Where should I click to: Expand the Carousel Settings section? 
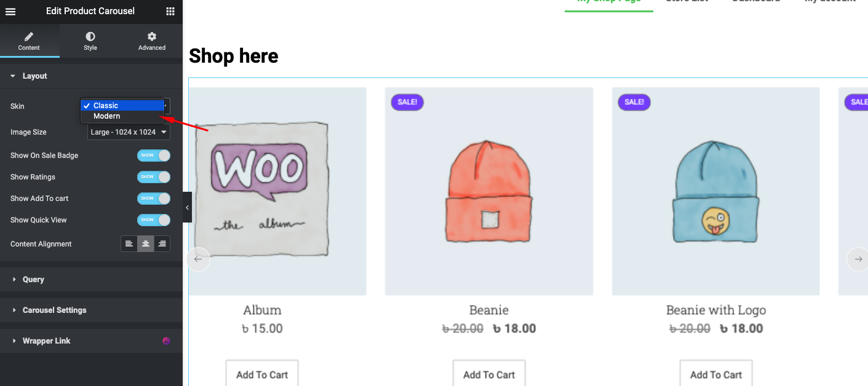click(54, 310)
